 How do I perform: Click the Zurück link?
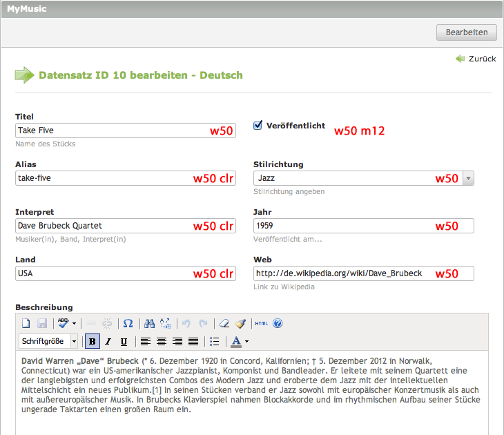click(x=482, y=59)
